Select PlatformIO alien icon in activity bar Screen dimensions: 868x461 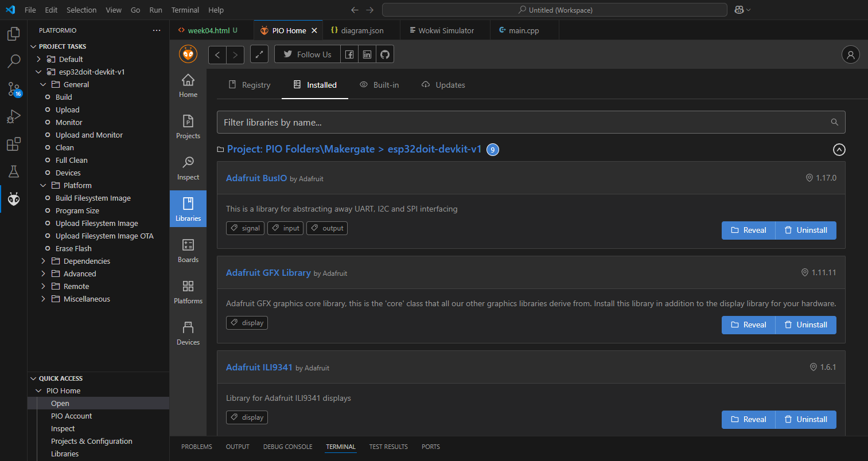tap(14, 199)
